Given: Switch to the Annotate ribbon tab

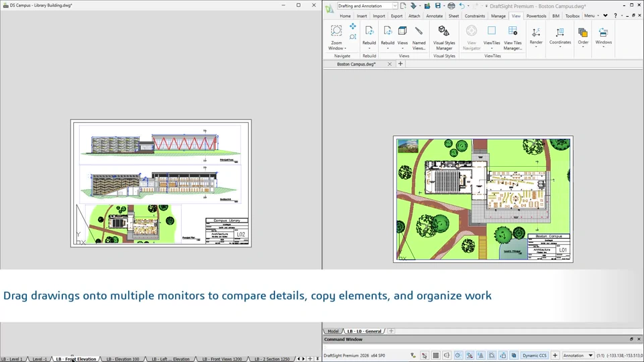Looking at the screenshot, I should pos(434,16).
